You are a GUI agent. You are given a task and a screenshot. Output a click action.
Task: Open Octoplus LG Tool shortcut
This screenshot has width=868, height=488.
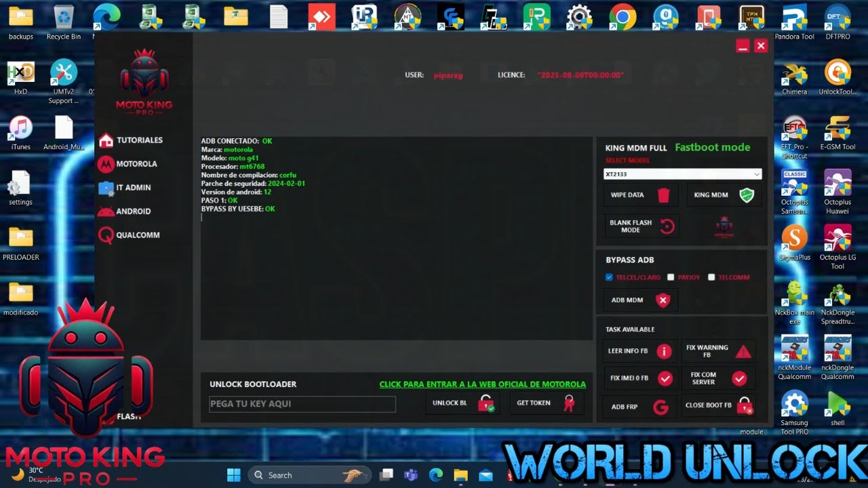click(x=837, y=247)
